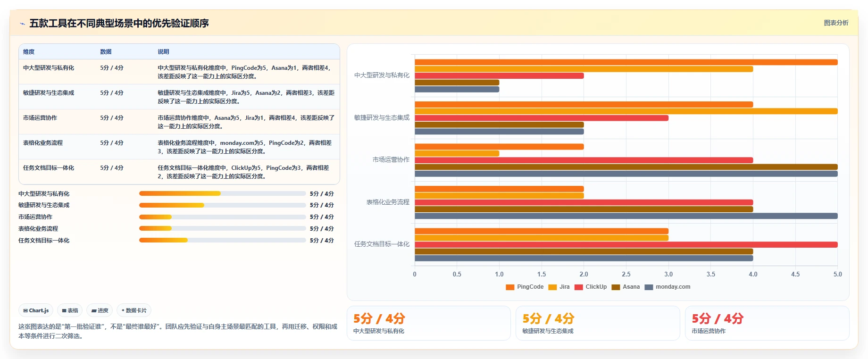Click the ClickUp red bar in 中大型研发与私有化 group
Image resolution: width=868 pixels, height=359 pixels.
point(499,76)
